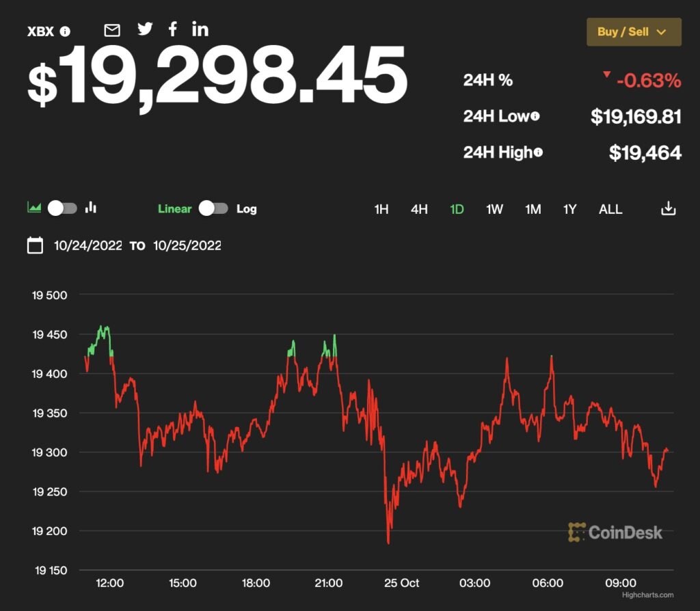The height and width of the screenshot is (611, 700).
Task: Select the 1D time range
Action: 457,209
